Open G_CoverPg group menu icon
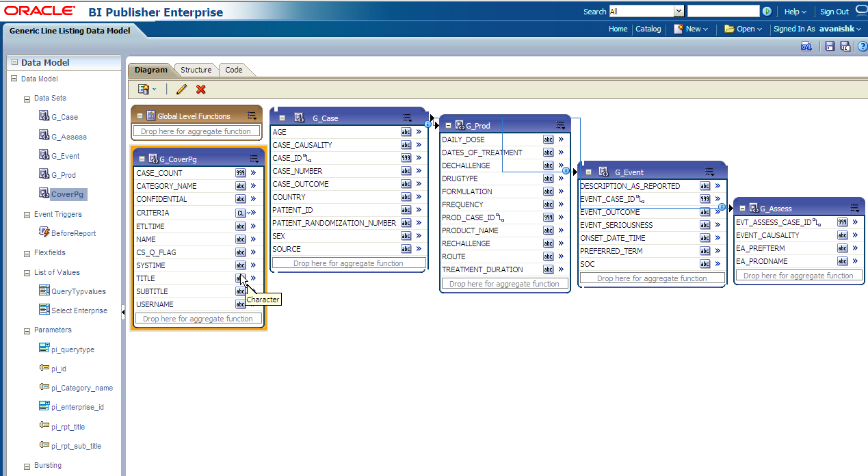The image size is (868, 476). [254, 159]
